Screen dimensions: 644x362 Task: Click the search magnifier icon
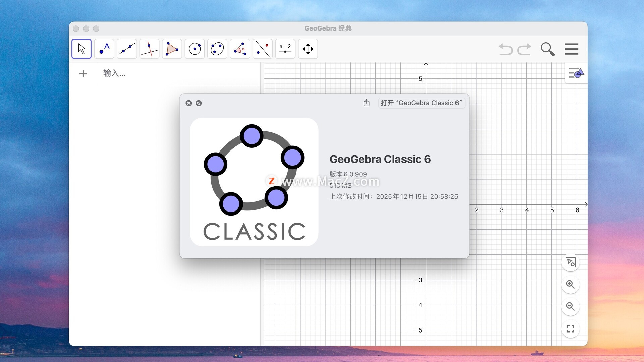click(547, 49)
